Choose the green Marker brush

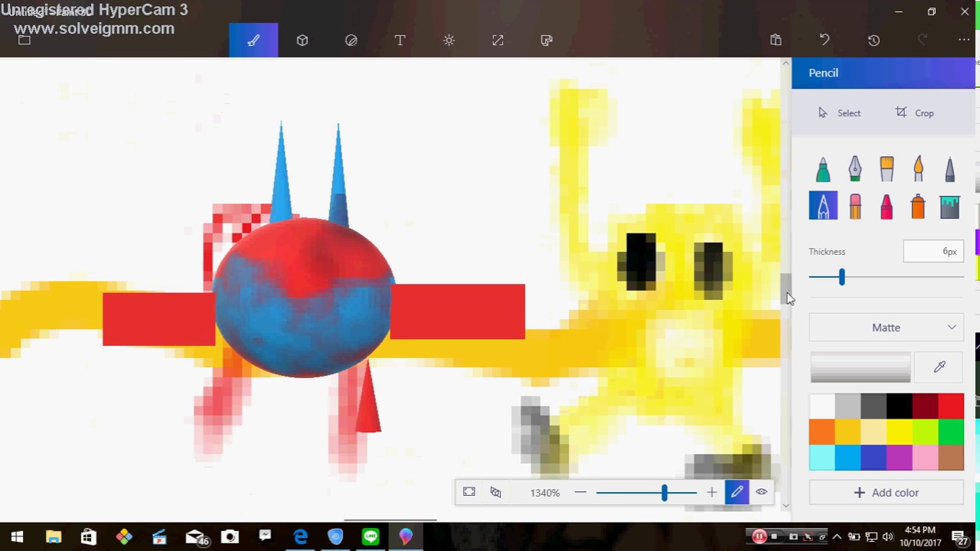tap(823, 169)
